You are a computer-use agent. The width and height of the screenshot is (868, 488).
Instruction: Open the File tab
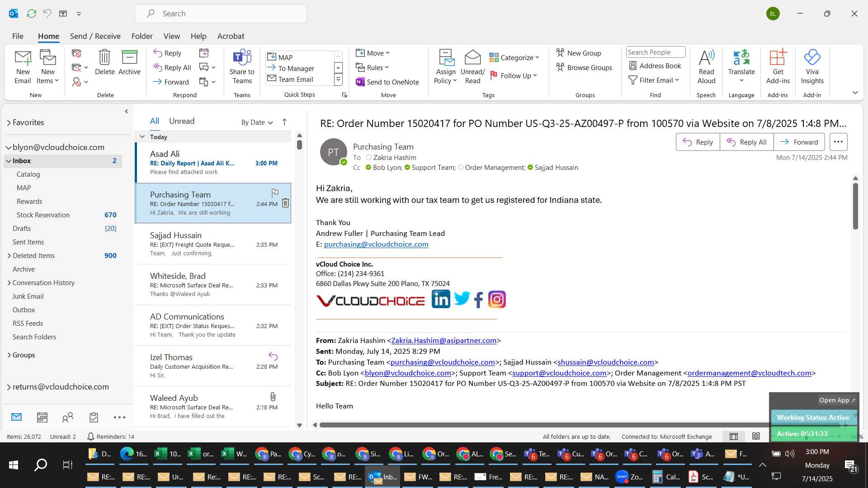18,36
